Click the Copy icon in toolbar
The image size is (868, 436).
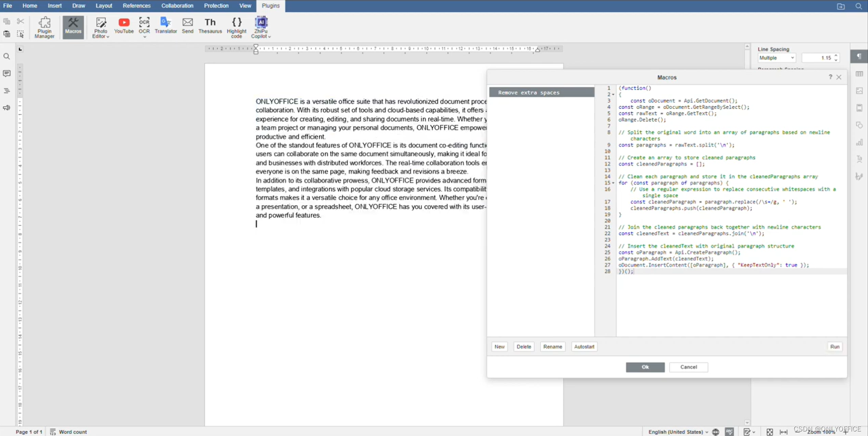click(x=7, y=21)
